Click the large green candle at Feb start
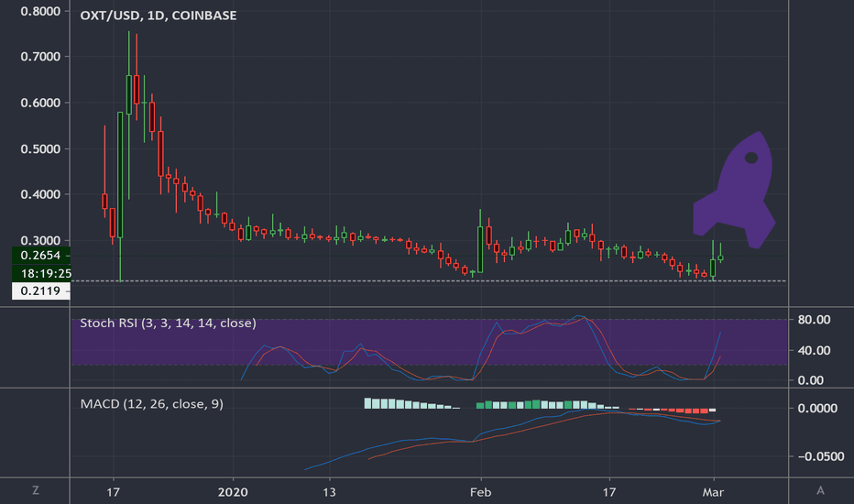Screen dimensions: 854x504 (480, 249)
